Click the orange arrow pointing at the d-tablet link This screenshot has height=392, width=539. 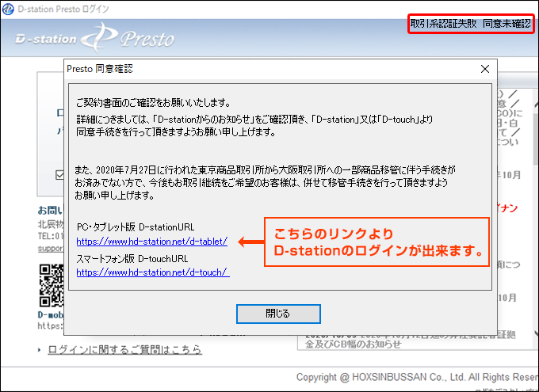[x=250, y=241]
